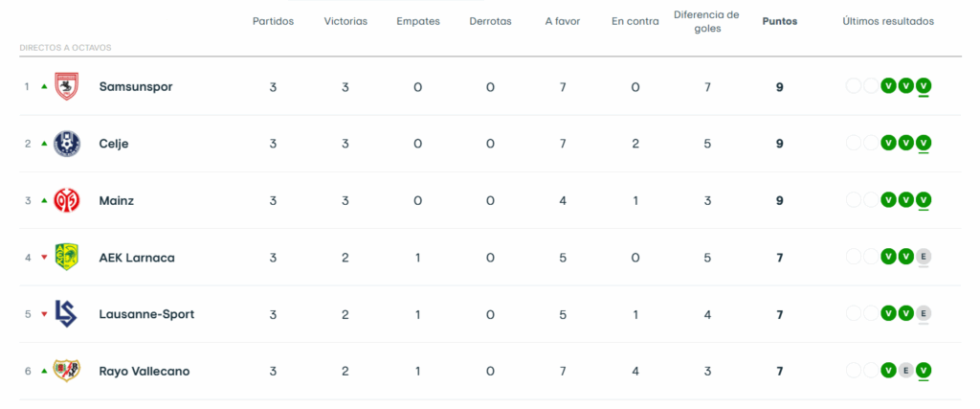Open the Samsunspor team name link
This screenshot has width=980, height=409.
(135, 87)
